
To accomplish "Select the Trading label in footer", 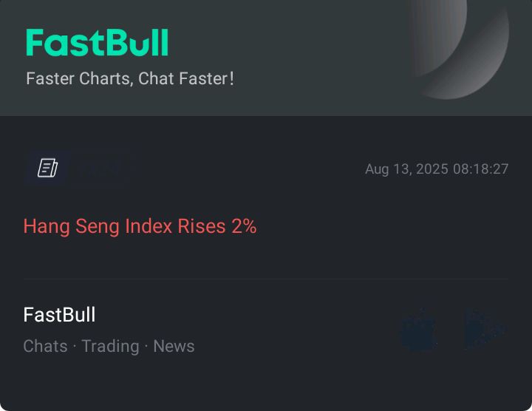I will (x=111, y=347).
